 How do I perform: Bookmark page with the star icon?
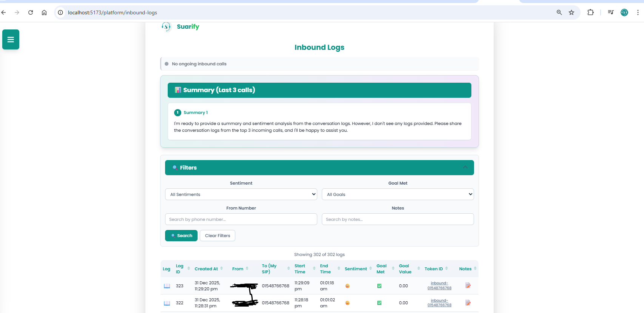(571, 12)
